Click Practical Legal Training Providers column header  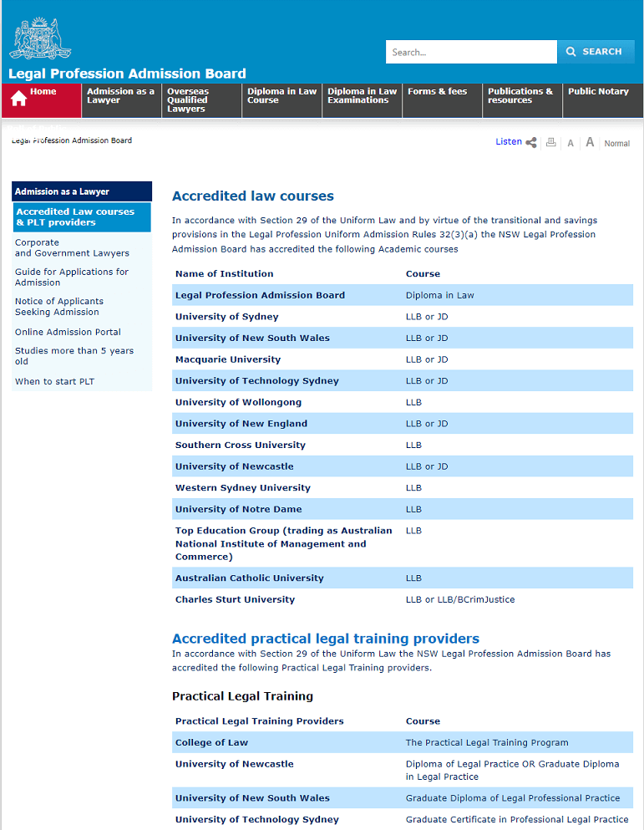259,721
